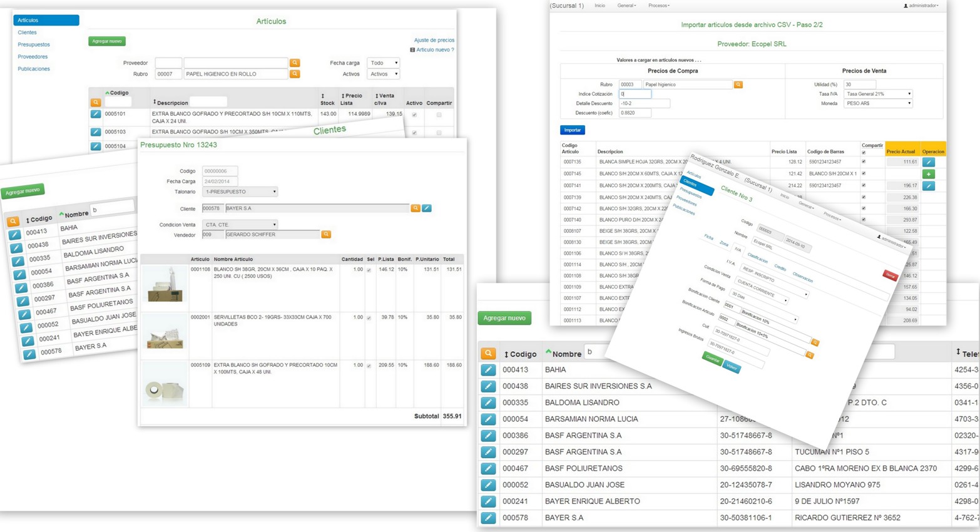
Task: Open the Ajuste de precios link
Action: 434,40
